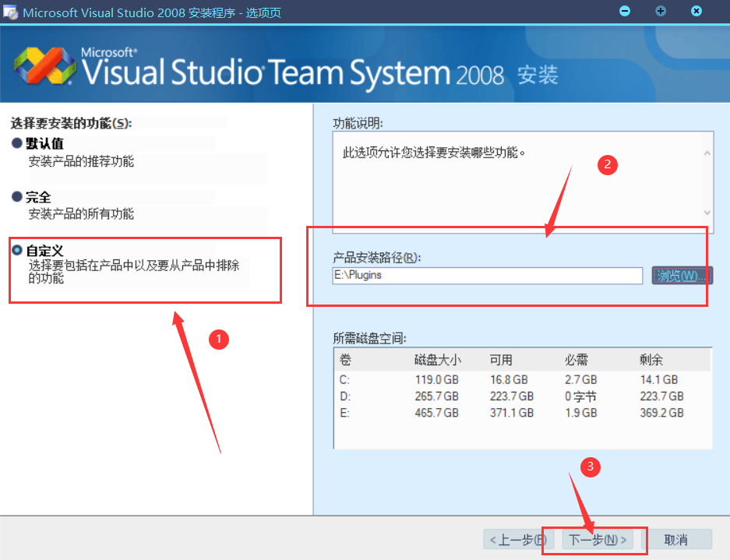Click the Visual Studio infinity logo

pyautogui.click(x=44, y=67)
